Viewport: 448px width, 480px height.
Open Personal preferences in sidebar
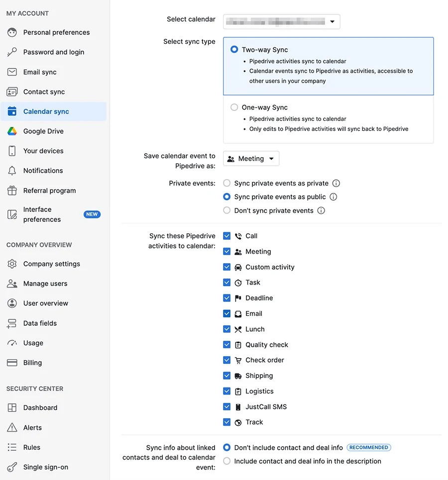(x=56, y=32)
